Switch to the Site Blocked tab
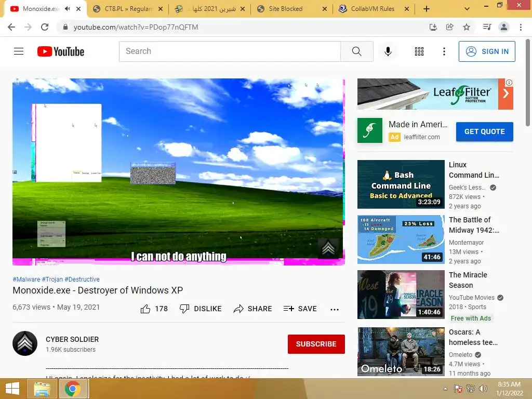The height and width of the screenshot is (399, 532). 292,9
